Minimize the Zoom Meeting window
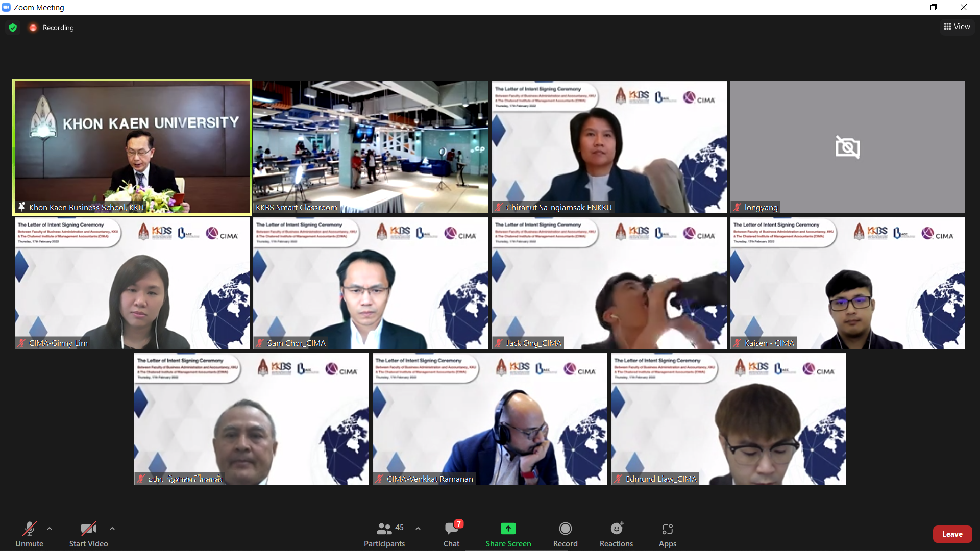The height and width of the screenshot is (551, 980). click(x=904, y=7)
